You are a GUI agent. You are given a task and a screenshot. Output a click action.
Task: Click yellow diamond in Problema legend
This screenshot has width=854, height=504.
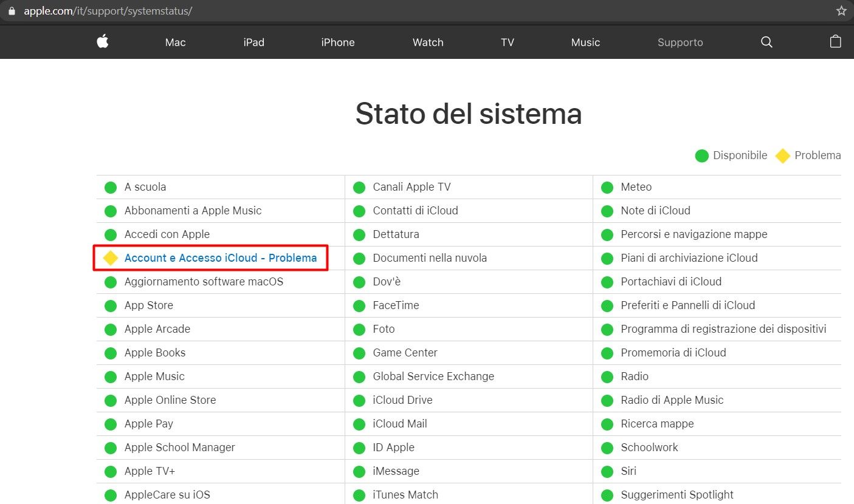[x=783, y=155]
